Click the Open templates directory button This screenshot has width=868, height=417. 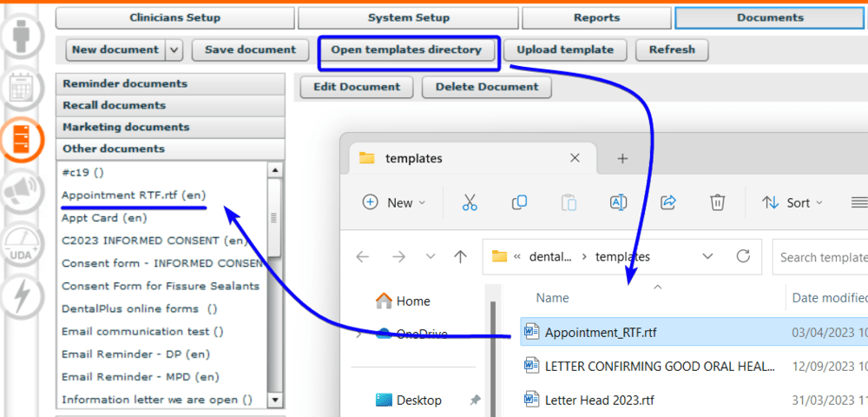point(406,50)
